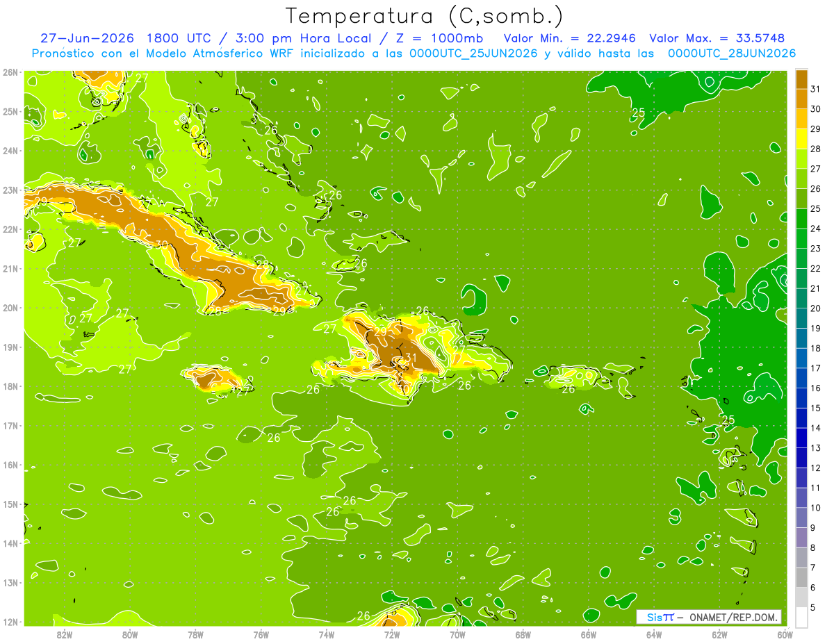Click the 16N latitude axis label
The width and height of the screenshot is (834, 644).
(10, 465)
